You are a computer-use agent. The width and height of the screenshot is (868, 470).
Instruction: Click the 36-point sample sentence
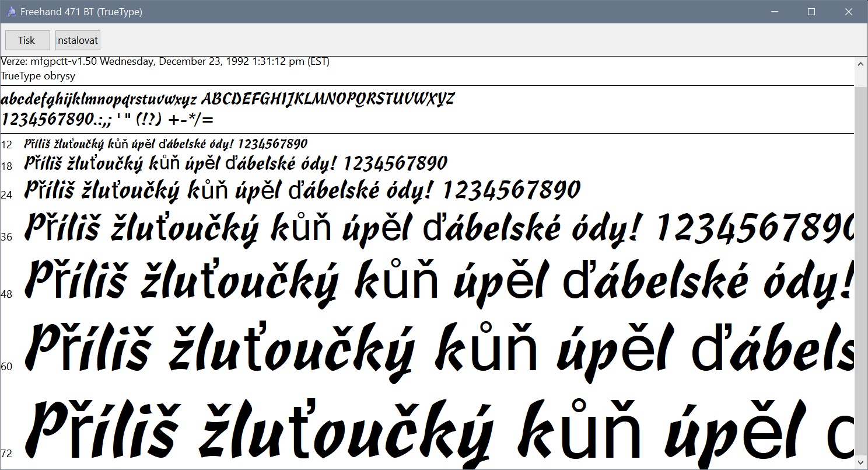(439, 228)
